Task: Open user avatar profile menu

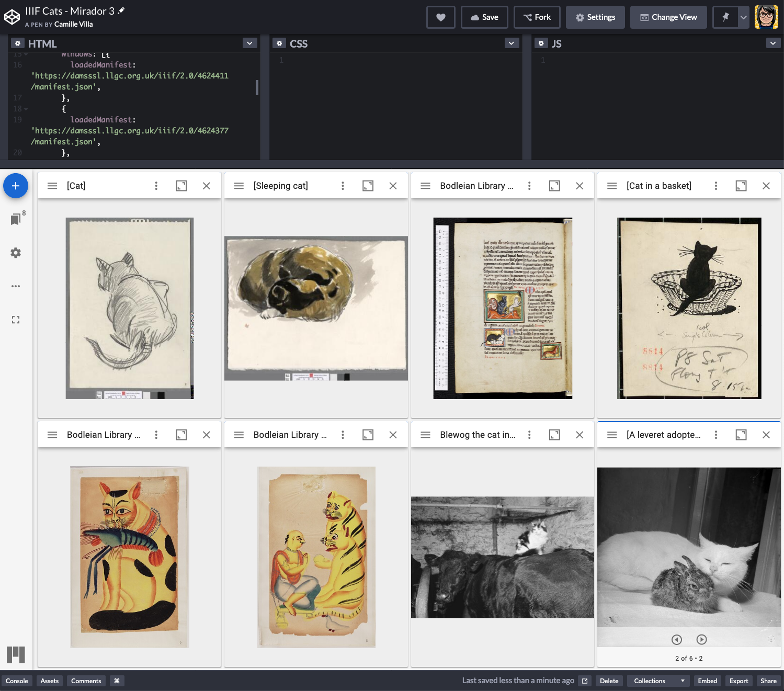Action: (766, 17)
